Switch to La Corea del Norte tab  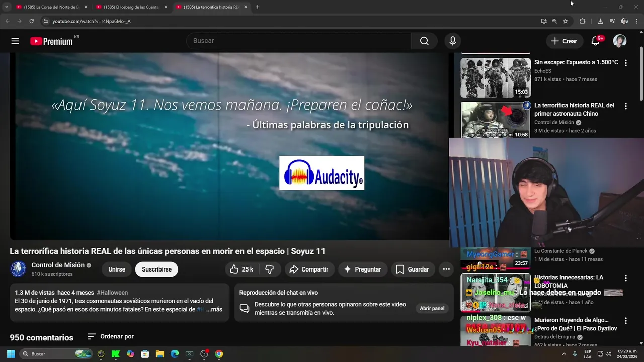coord(52,7)
